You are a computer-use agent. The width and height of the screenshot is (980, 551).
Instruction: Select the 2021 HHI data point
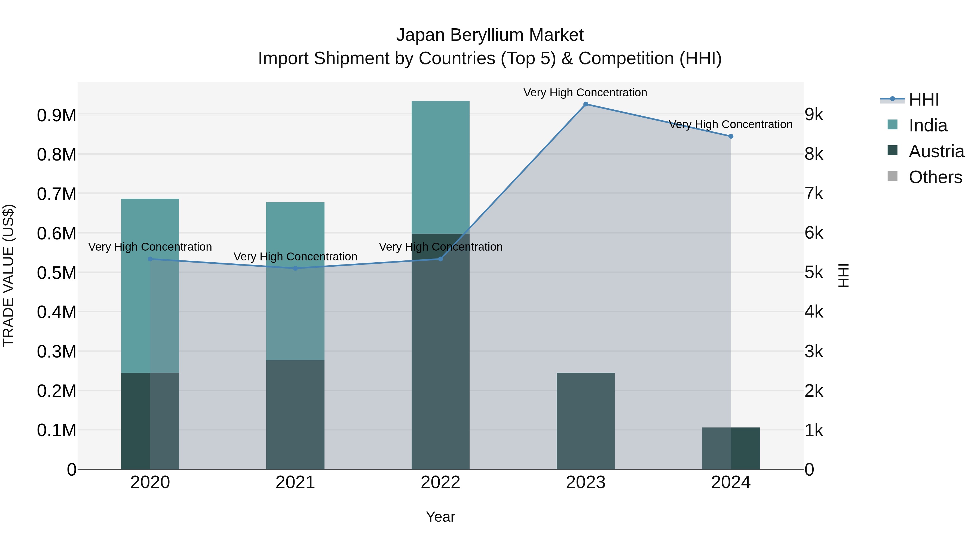click(x=295, y=269)
